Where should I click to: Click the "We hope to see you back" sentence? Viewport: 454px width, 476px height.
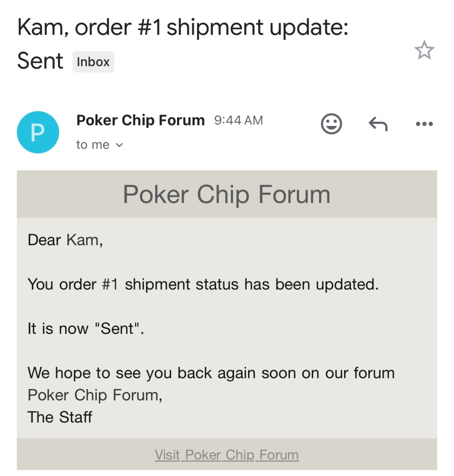(211, 373)
